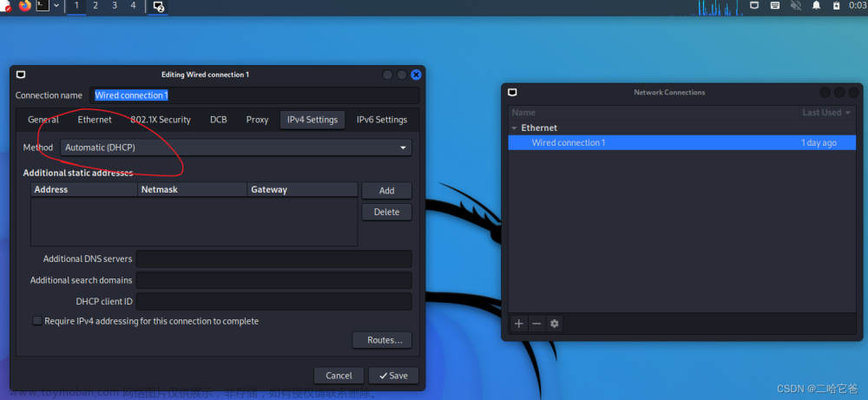
Task: Click the network connections taskbar button
Action: click(x=158, y=6)
